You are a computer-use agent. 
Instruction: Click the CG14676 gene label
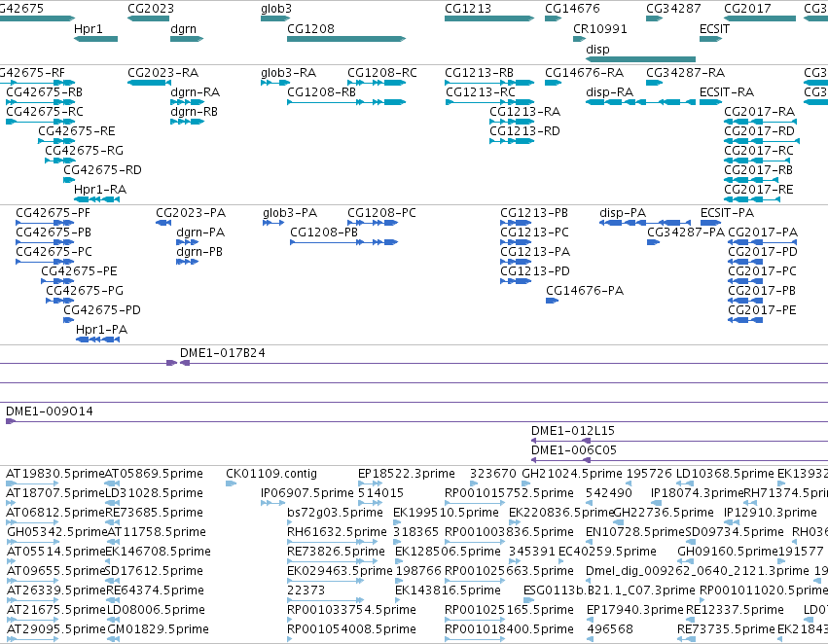[572, 9]
